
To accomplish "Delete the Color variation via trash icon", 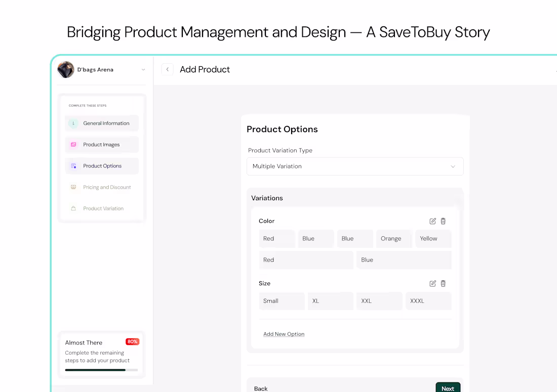I will (443, 221).
